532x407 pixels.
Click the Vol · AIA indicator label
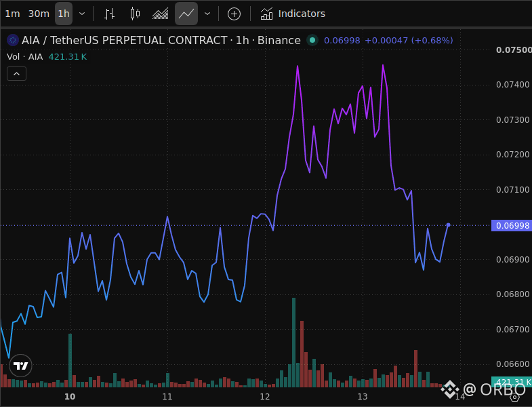25,57
